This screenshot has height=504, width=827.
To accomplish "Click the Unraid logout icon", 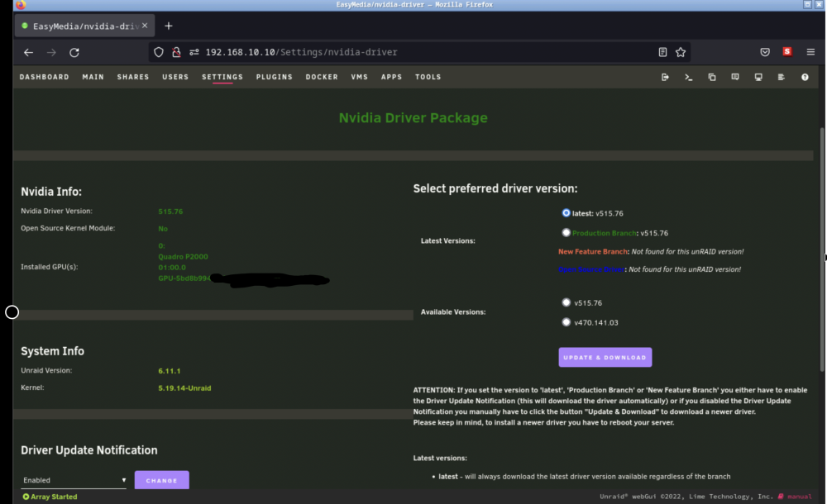I will point(665,77).
